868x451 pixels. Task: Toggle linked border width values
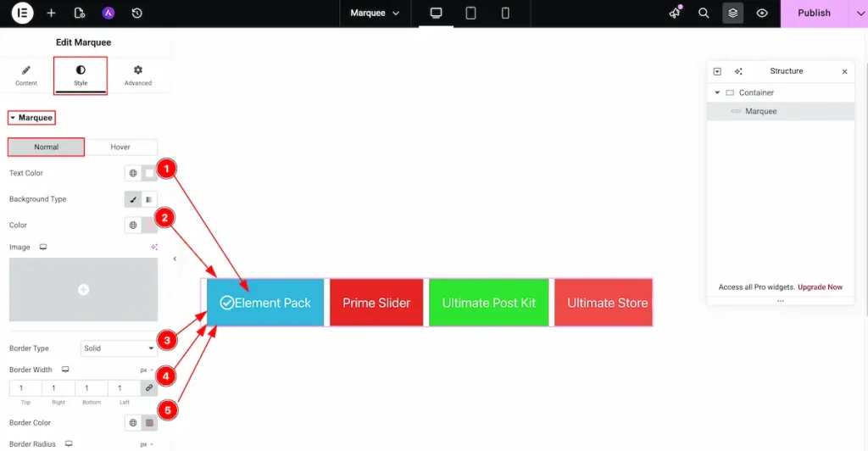click(149, 388)
